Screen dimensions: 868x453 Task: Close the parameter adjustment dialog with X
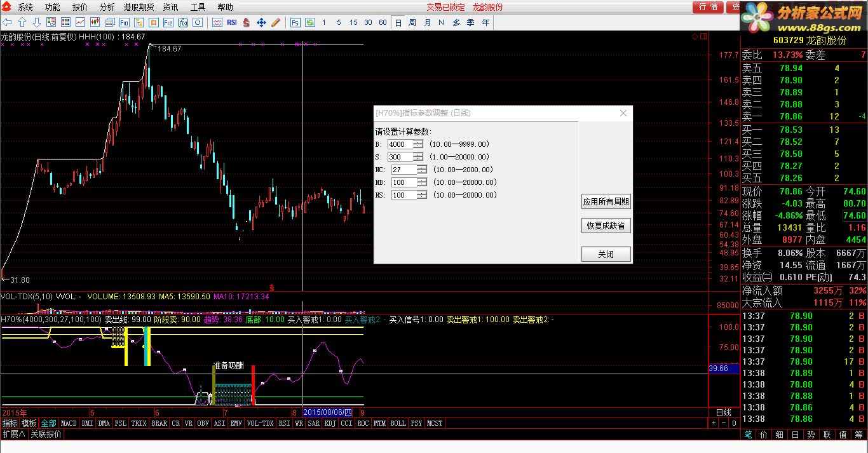623,113
